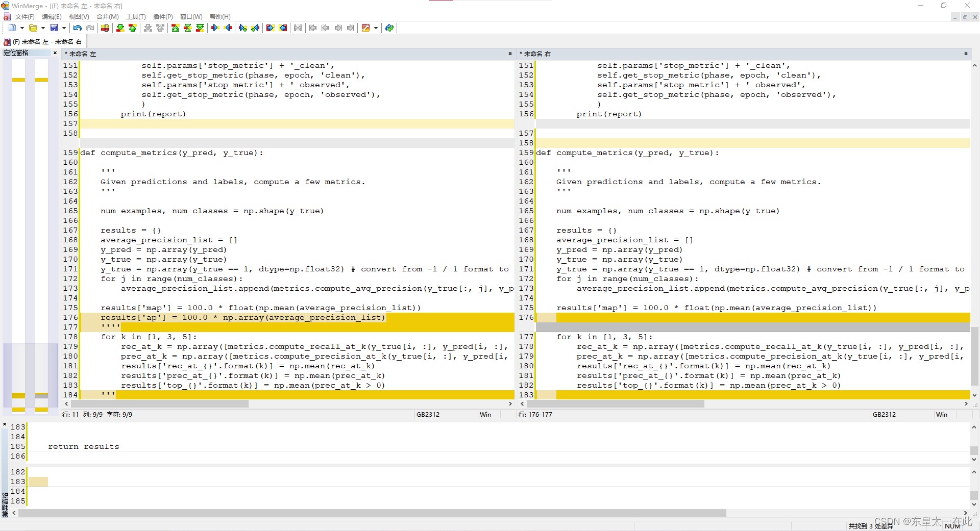Click left pane scroll-right arrow
Screen dimensions: 980x531
tap(510, 403)
